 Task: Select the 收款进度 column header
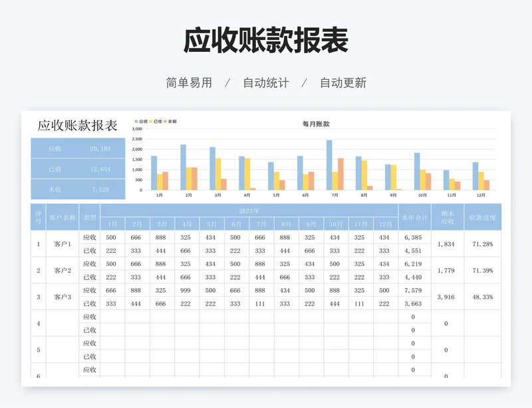coord(483,218)
